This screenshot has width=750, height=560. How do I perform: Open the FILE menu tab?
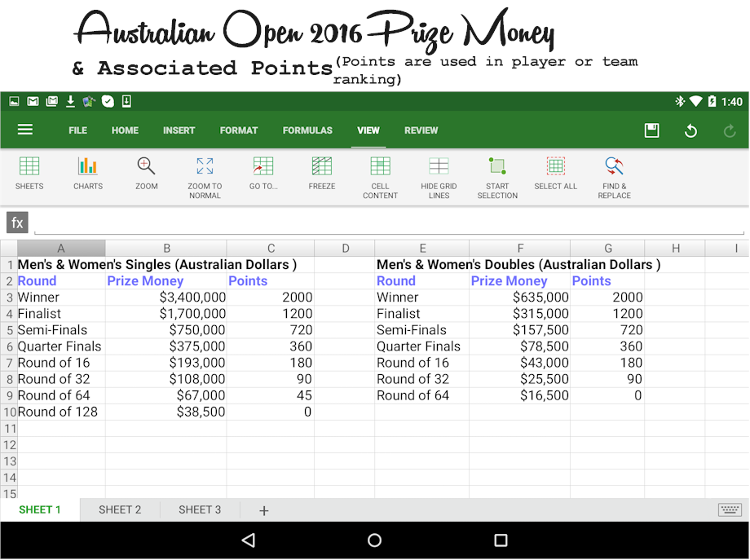pyautogui.click(x=77, y=130)
